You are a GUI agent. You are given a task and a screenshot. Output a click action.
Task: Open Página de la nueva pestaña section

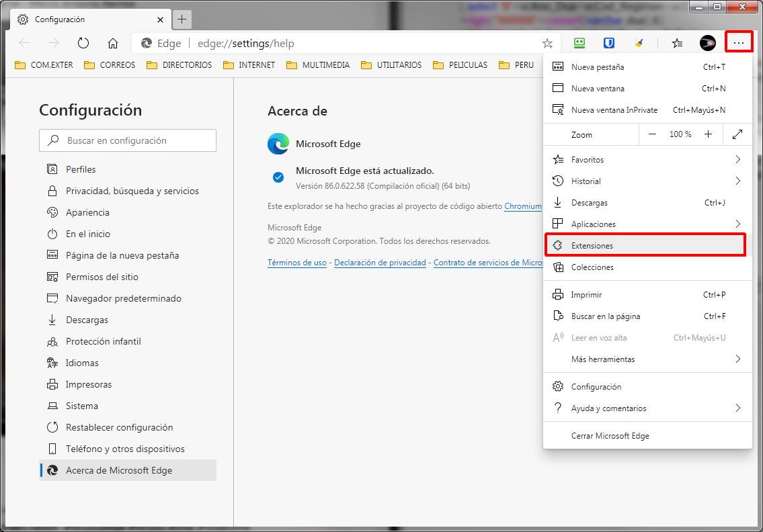pyautogui.click(x=128, y=255)
